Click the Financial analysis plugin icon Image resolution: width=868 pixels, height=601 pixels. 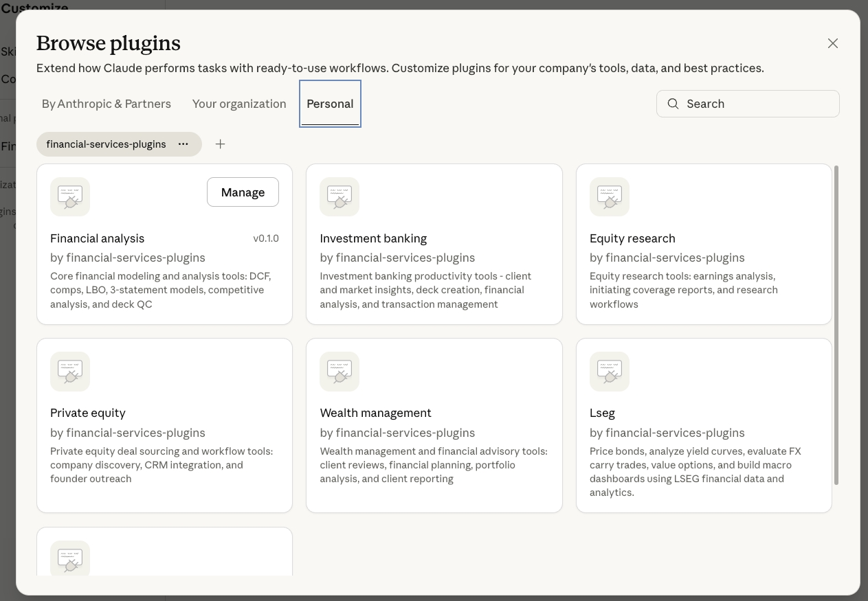click(70, 197)
